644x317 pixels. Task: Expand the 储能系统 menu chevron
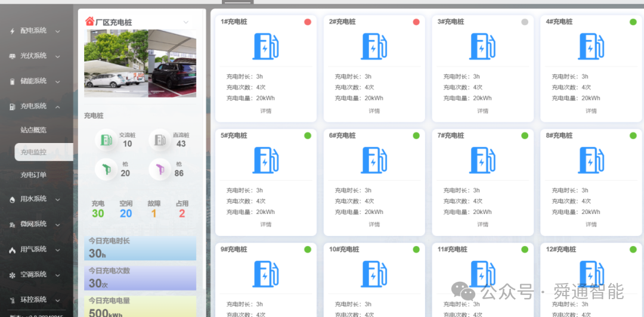(58, 81)
